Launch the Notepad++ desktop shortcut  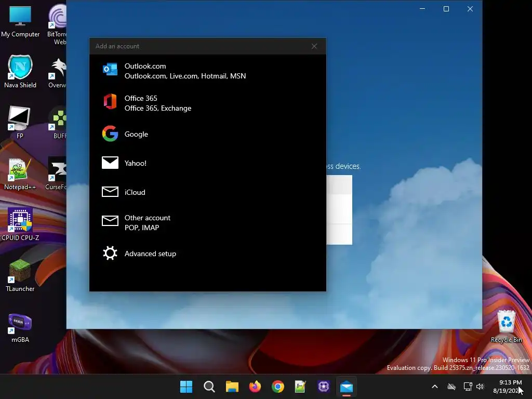20,174
